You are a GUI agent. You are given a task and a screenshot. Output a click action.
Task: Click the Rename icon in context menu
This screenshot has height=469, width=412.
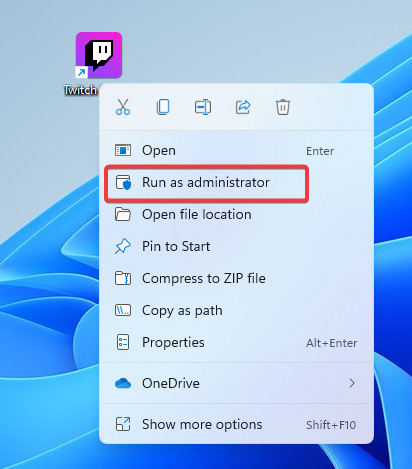203,107
